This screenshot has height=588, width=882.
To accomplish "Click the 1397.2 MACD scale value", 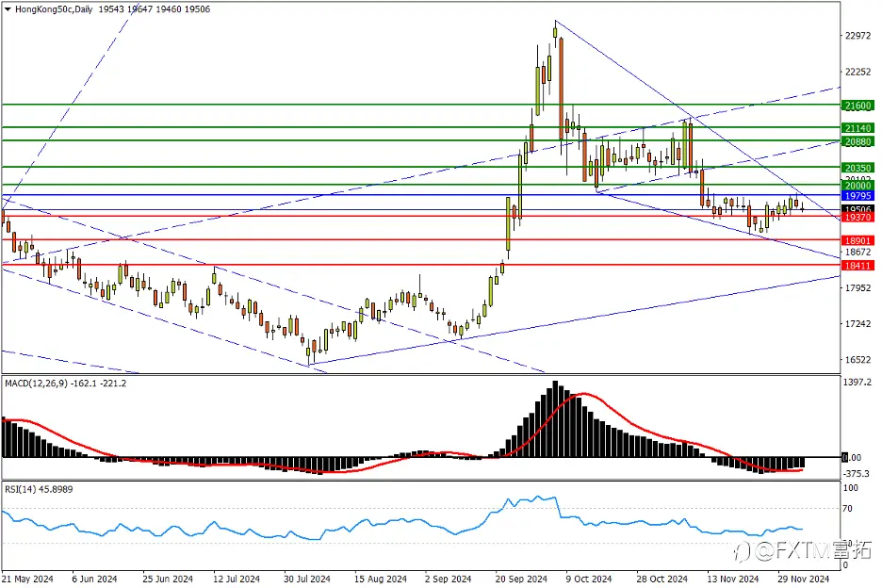I will click(x=857, y=382).
